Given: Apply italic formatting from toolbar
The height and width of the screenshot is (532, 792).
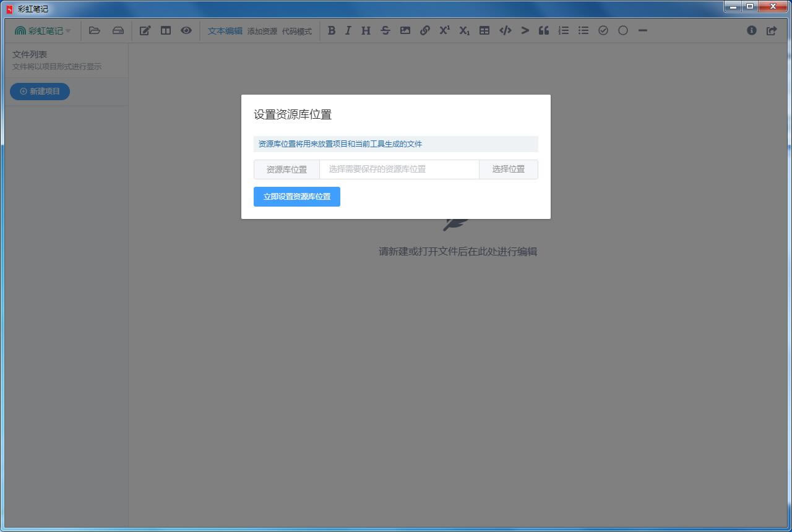Looking at the screenshot, I should (348, 30).
